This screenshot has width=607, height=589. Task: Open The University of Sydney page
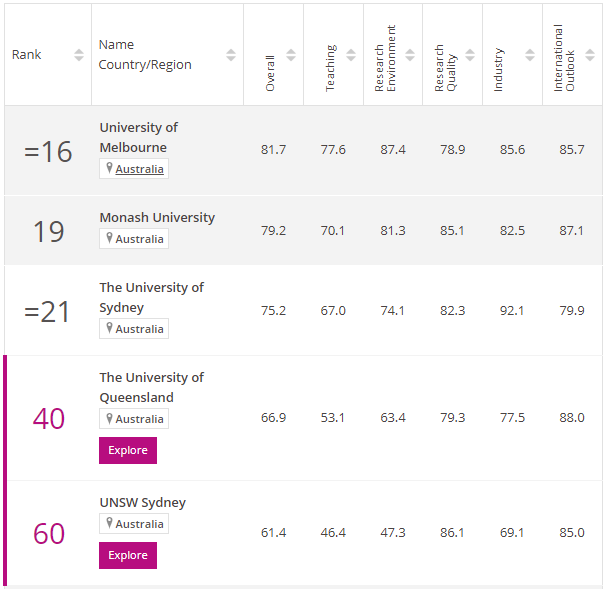pos(151,297)
